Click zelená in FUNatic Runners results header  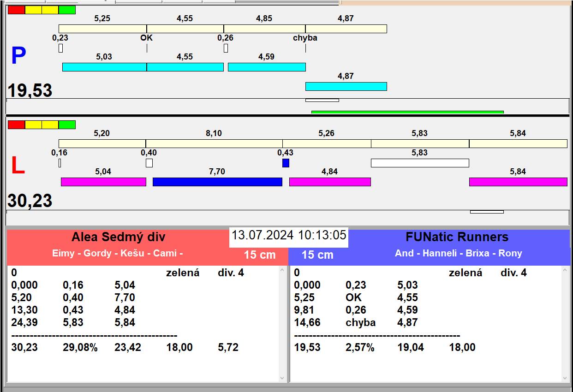point(466,273)
